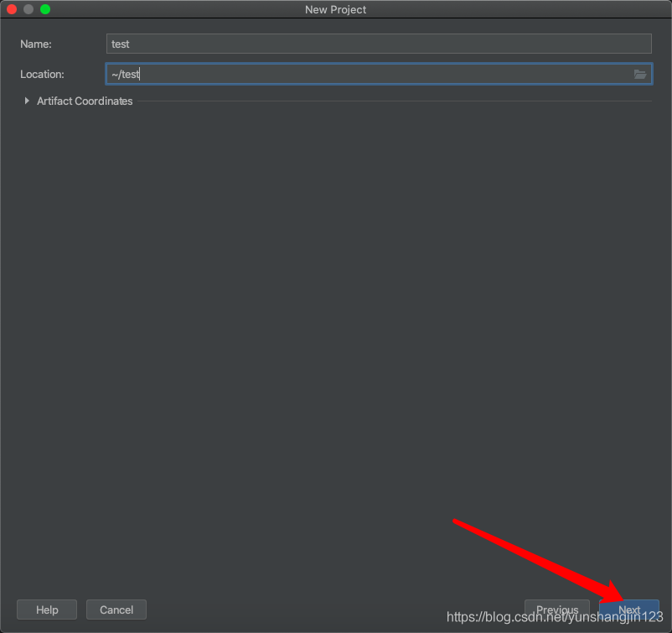Cancel the New Project wizard
Image resolution: width=672 pixels, height=633 pixels.
116,610
